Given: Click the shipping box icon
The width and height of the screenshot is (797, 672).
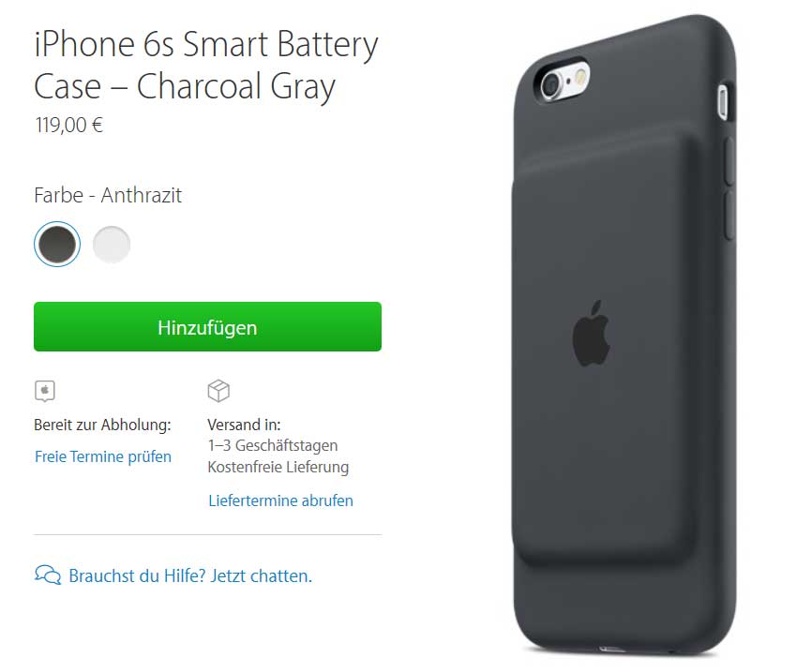Looking at the screenshot, I should [218, 391].
